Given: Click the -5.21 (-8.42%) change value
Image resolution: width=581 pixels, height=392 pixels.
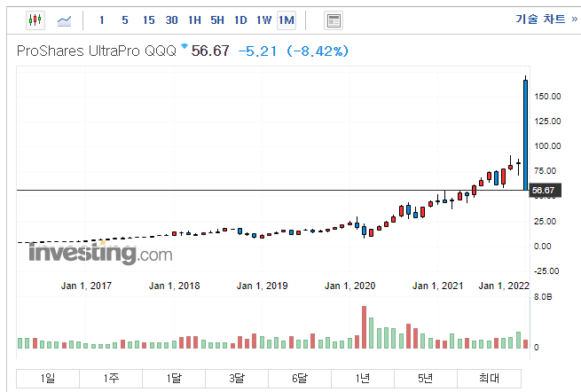Looking at the screenshot, I should 293,51.
